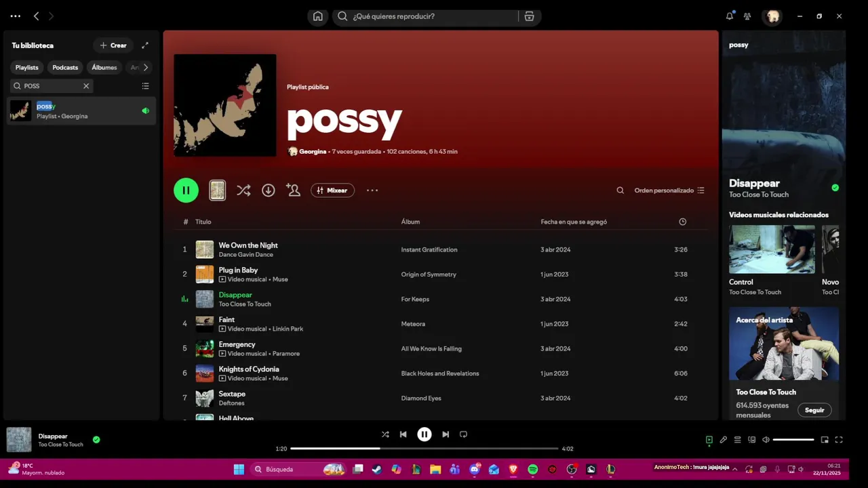This screenshot has height=488, width=868.
Task: Download the possy playlist
Action: tap(269, 190)
